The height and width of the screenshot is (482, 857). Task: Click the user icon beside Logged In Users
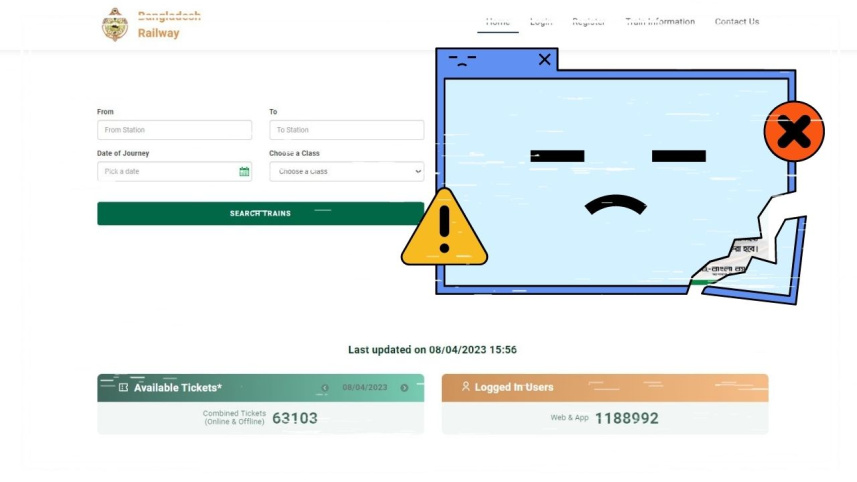466,387
